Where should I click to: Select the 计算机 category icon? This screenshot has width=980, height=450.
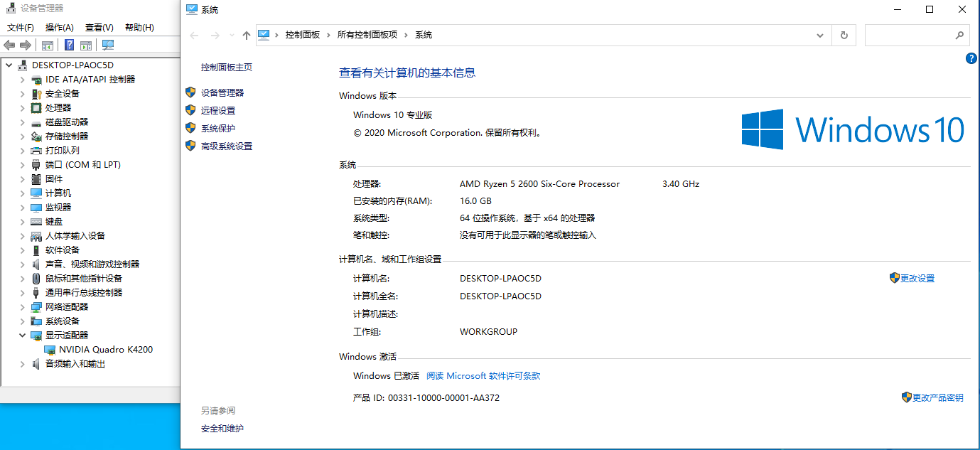(x=36, y=193)
